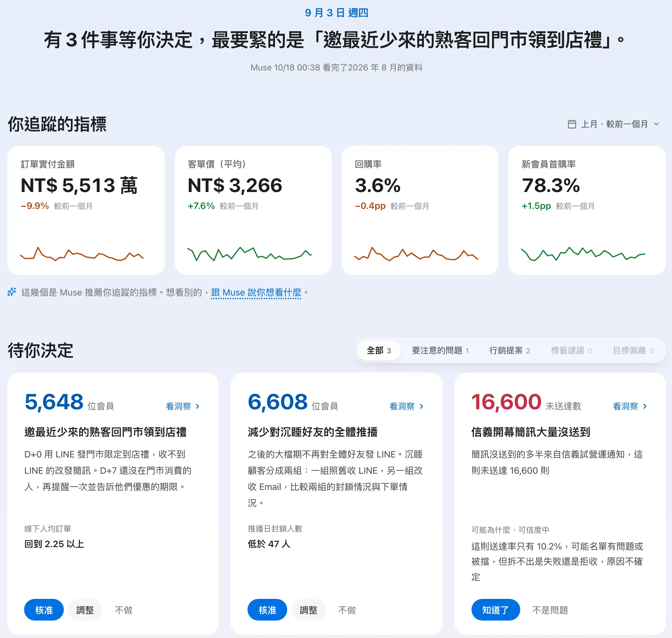This screenshot has width=672, height=638.
Task: Click the Muse 10/18 00:38 data timestamp line
Action: click(336, 67)
